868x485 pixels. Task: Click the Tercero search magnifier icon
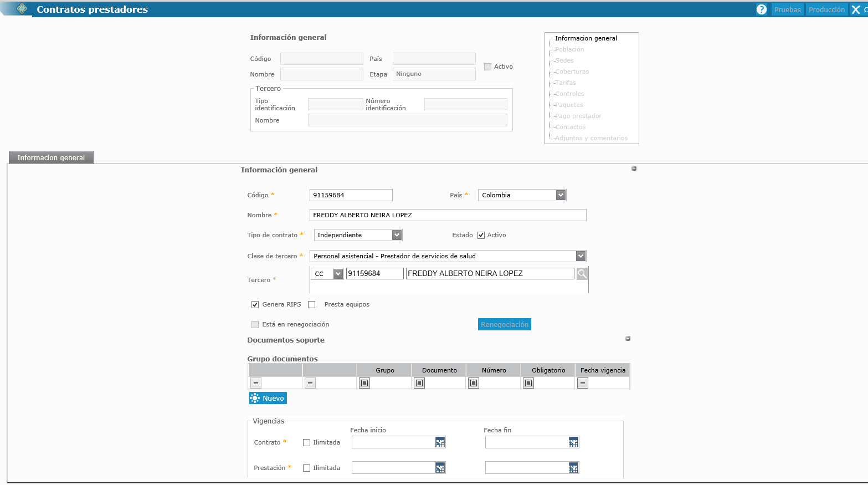pyautogui.click(x=582, y=273)
